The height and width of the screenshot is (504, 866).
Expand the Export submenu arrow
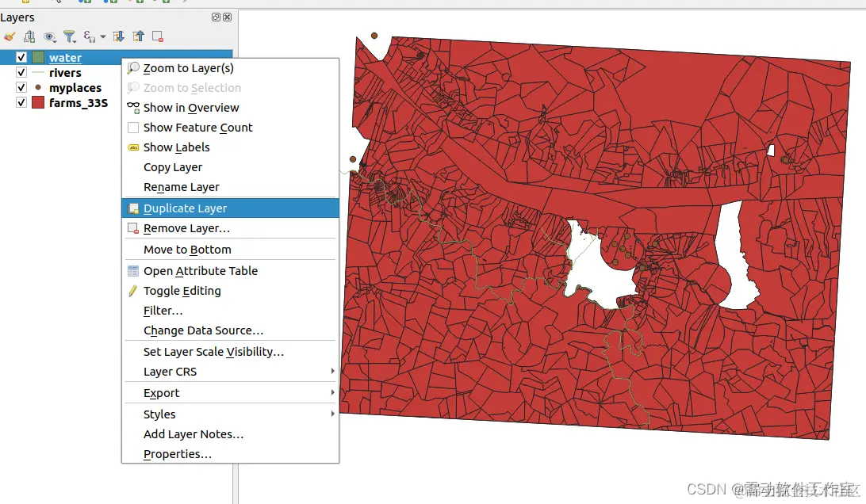pyautogui.click(x=332, y=392)
